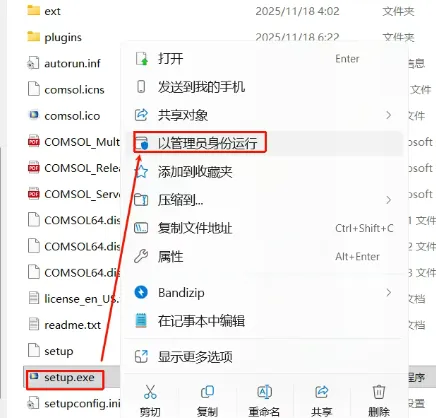Click the Cut scissors icon
Viewport: 436px width, 418px height.
point(150,392)
